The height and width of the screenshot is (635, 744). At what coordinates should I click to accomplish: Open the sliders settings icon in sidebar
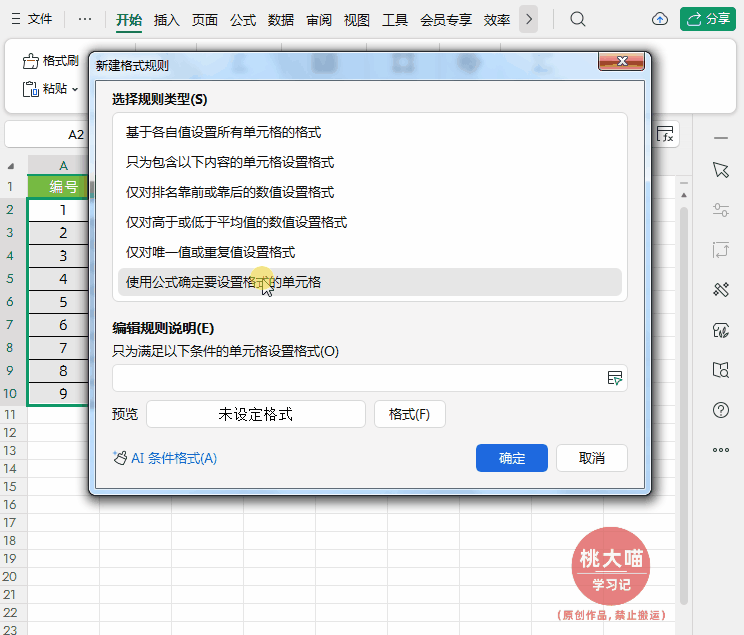[x=721, y=210]
